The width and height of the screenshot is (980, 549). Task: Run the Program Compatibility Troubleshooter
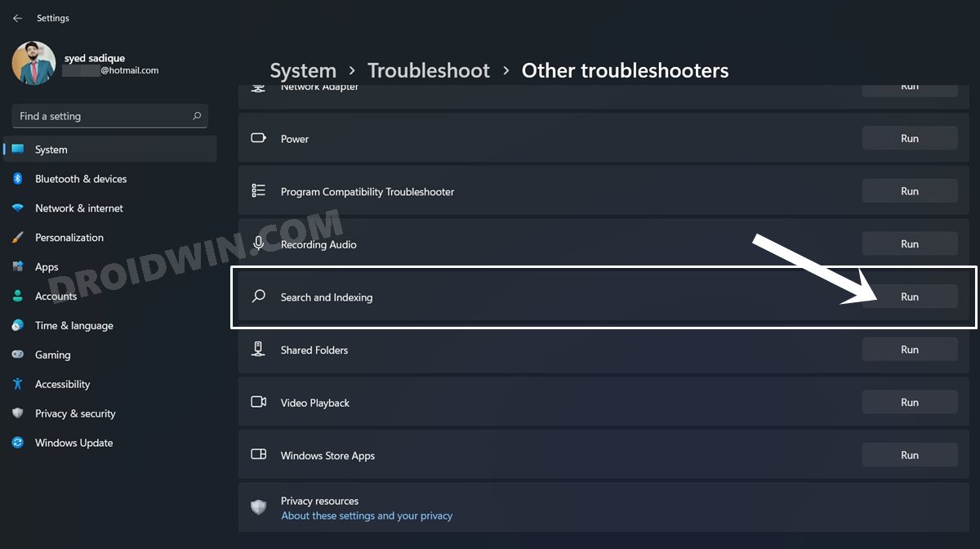pyautogui.click(x=910, y=191)
